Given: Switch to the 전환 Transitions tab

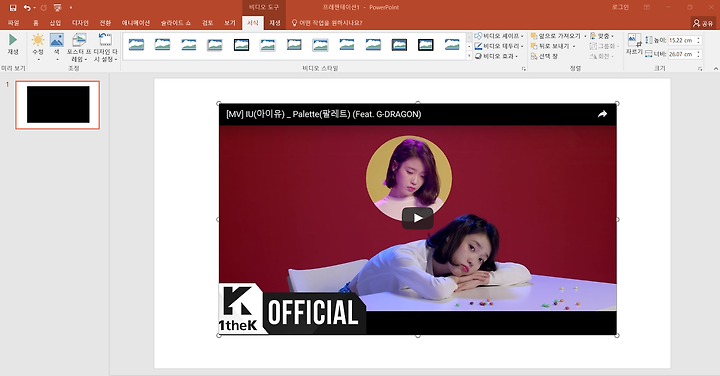Looking at the screenshot, I should tap(105, 22).
